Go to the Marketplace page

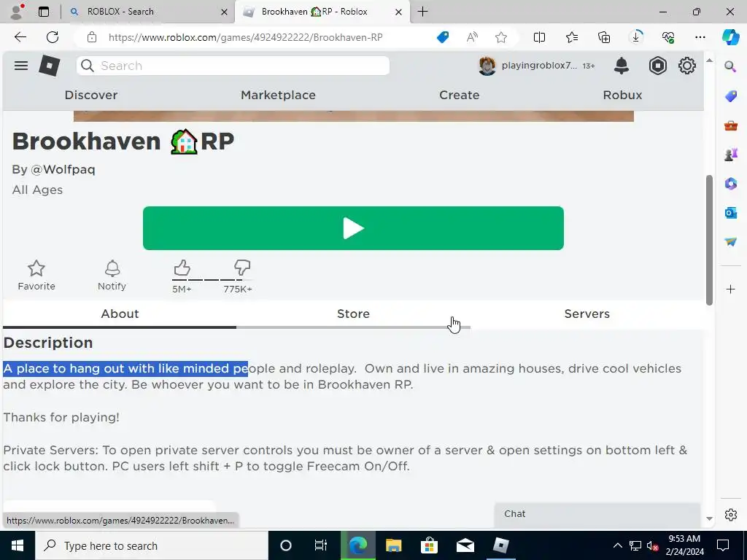point(278,95)
